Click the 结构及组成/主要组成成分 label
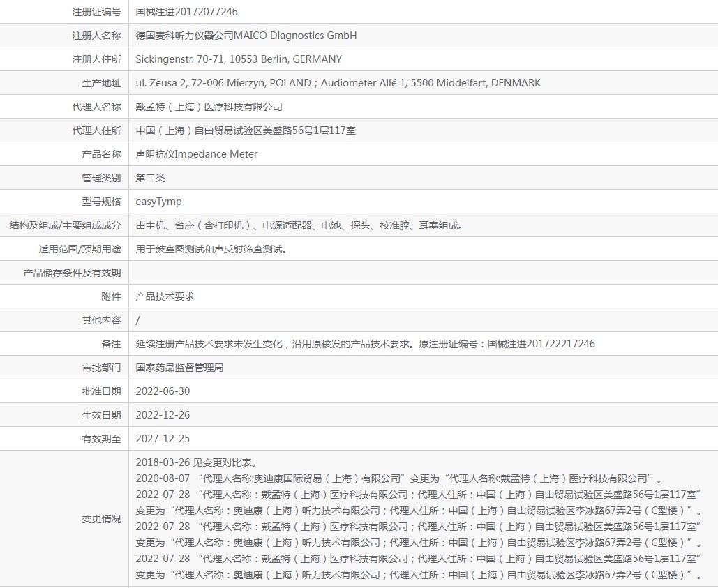This screenshot has width=718, height=588. (65, 225)
